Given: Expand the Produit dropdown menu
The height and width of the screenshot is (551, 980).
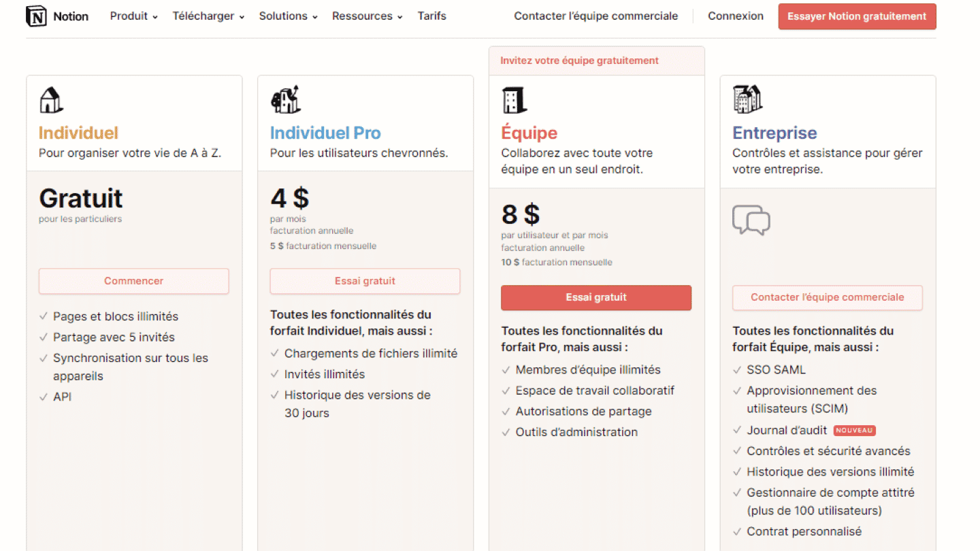Looking at the screenshot, I should pyautogui.click(x=134, y=16).
